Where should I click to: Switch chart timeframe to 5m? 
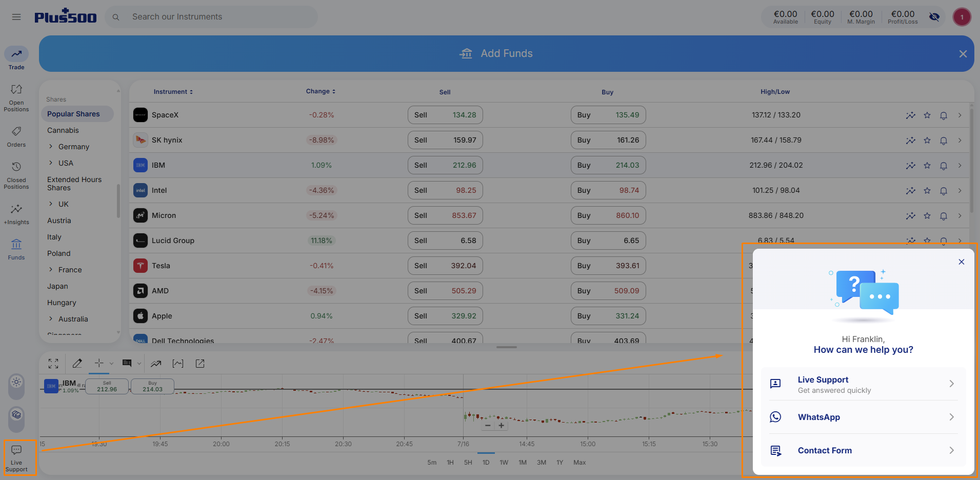[432, 463]
